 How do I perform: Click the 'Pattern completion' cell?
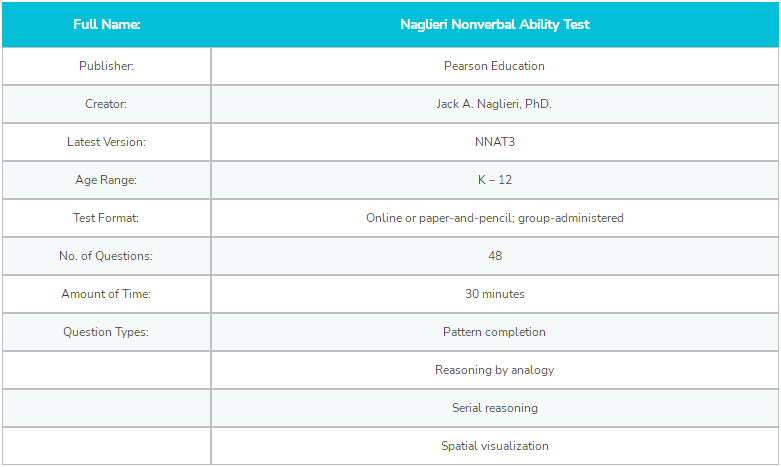tap(495, 332)
